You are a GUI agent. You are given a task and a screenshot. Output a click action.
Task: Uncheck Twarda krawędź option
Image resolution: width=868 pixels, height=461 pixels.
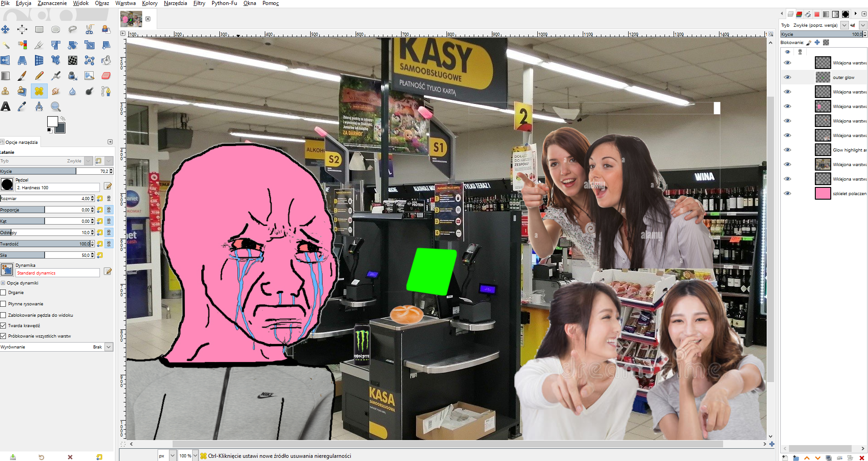3,326
